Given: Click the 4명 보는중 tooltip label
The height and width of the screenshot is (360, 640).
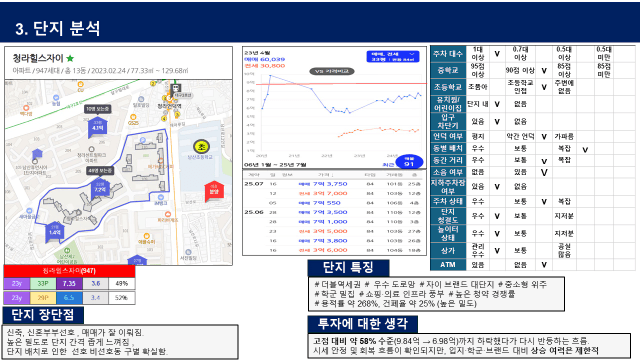Looking at the screenshot, I should [100, 170].
